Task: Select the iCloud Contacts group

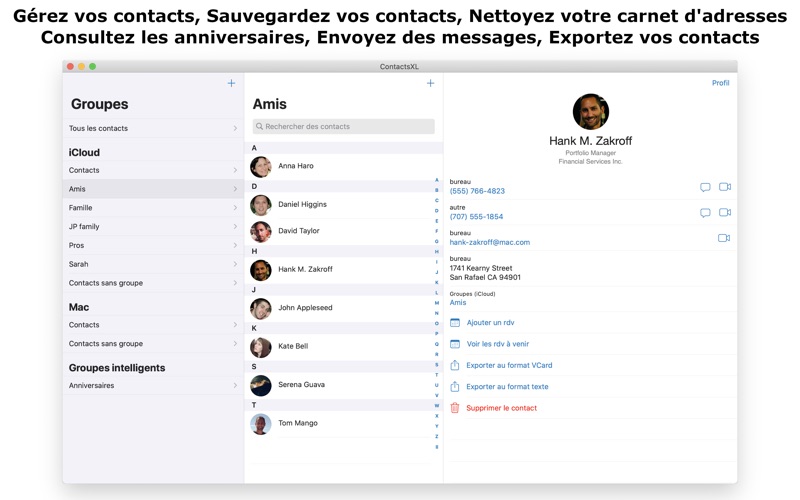Action: point(153,170)
